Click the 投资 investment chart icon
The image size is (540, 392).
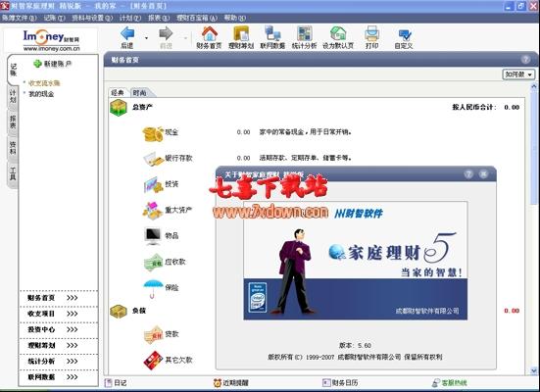153,185
